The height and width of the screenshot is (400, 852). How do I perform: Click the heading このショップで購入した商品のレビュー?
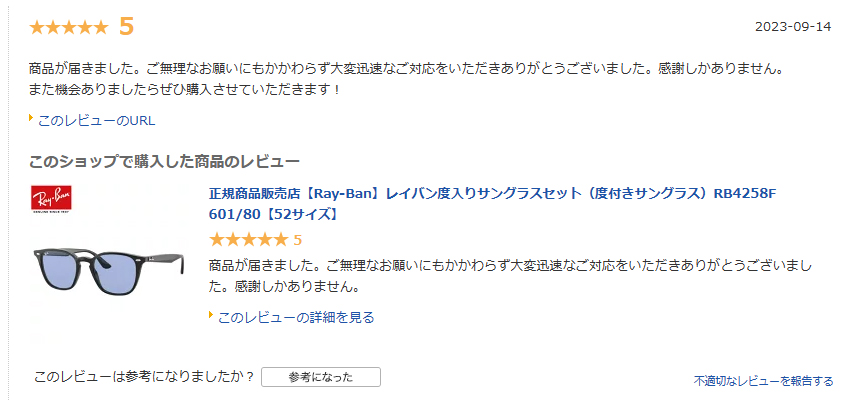point(165,161)
